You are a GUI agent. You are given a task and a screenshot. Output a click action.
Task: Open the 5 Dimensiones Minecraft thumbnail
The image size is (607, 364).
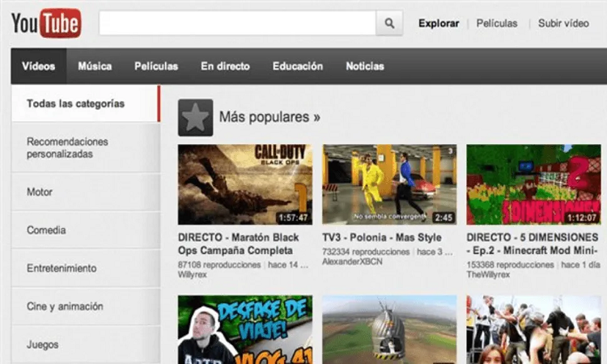pos(534,184)
